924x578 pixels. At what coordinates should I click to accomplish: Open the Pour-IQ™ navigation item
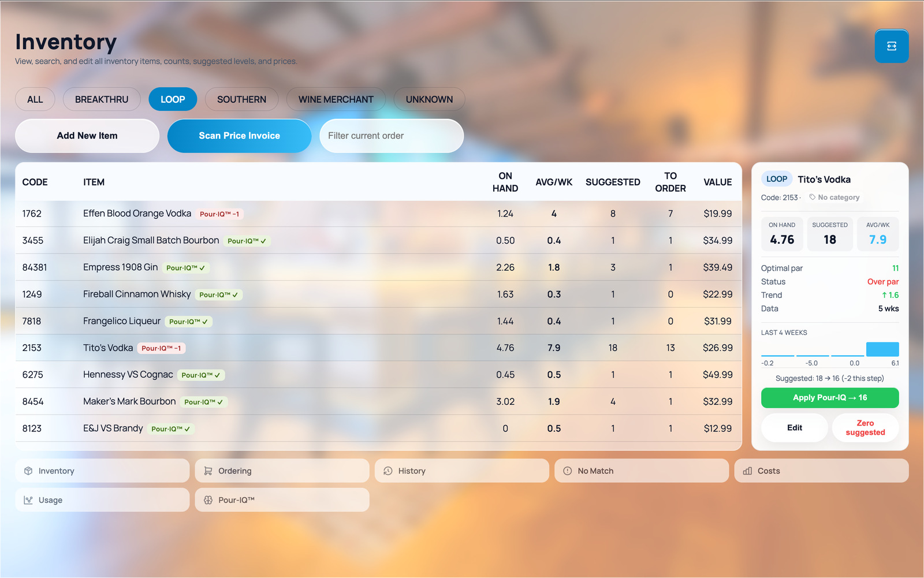[x=282, y=500]
